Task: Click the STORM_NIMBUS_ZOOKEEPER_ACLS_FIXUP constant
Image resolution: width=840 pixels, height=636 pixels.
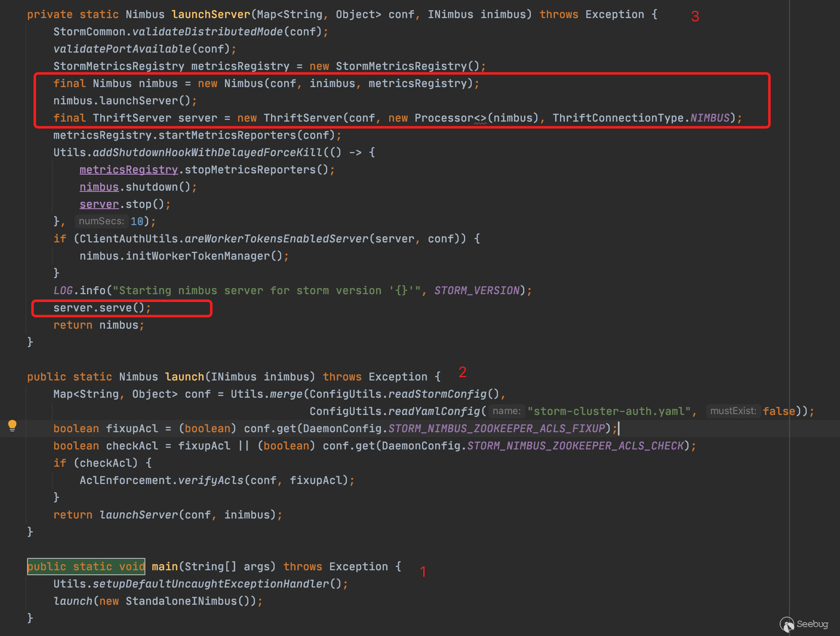Action: pos(496,429)
